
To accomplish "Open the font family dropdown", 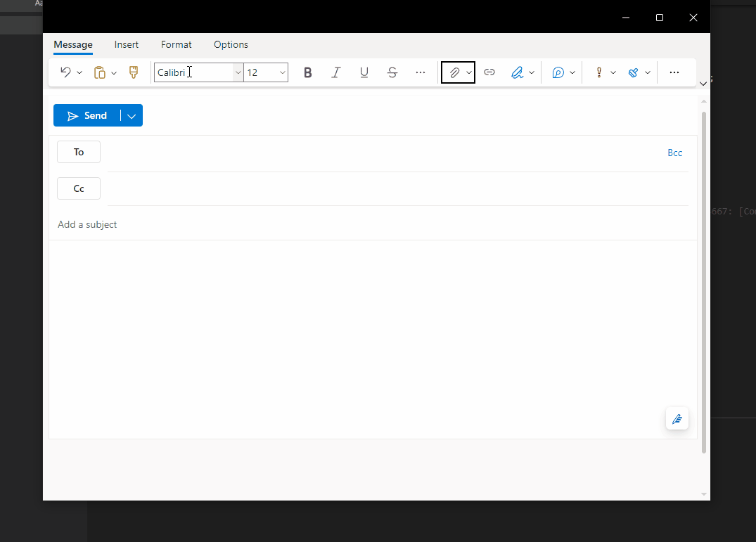I will coord(238,72).
